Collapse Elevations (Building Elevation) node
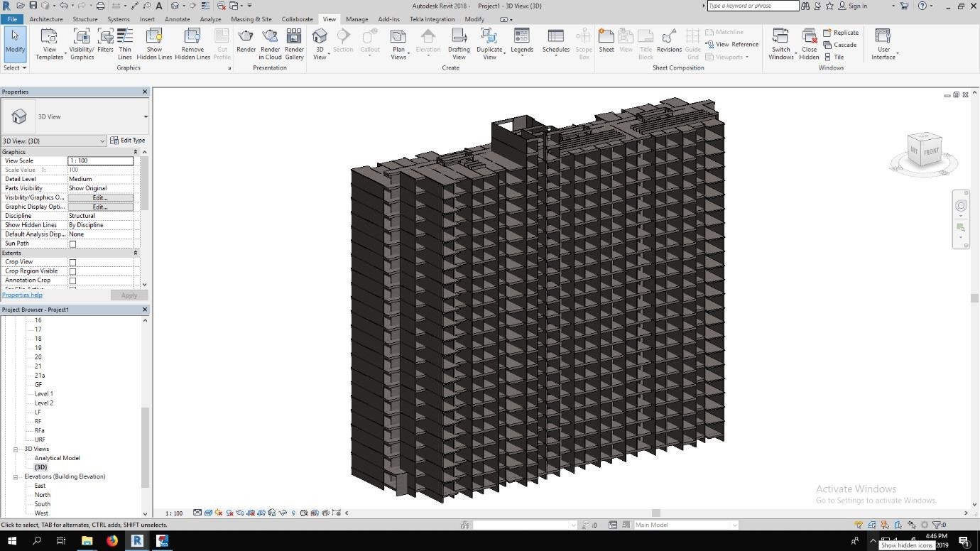This screenshot has width=980, height=551. [x=16, y=477]
